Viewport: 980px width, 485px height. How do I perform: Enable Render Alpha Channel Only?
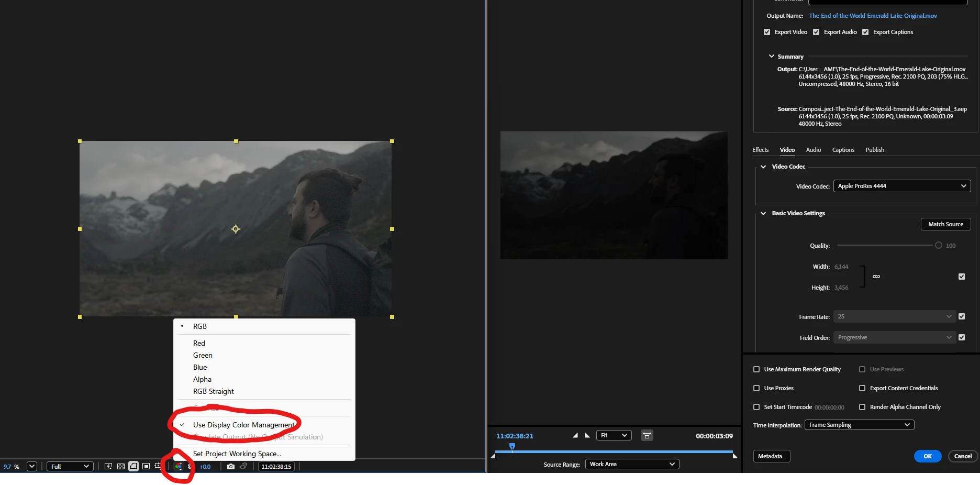[x=862, y=407]
